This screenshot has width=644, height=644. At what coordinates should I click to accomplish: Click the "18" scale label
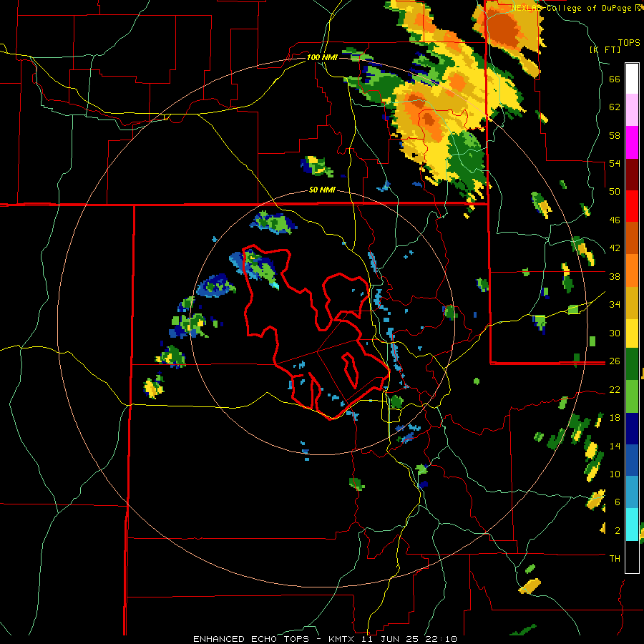(x=615, y=418)
